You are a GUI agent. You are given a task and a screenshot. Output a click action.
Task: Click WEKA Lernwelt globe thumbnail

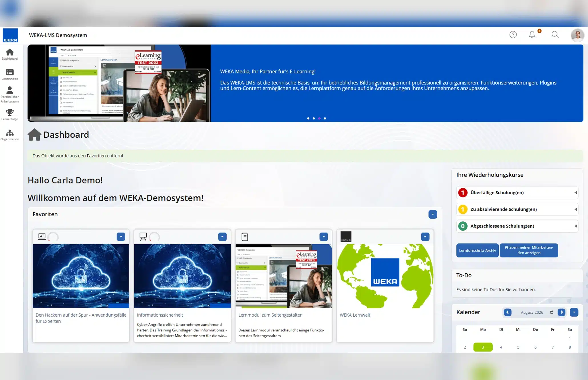coord(385,276)
